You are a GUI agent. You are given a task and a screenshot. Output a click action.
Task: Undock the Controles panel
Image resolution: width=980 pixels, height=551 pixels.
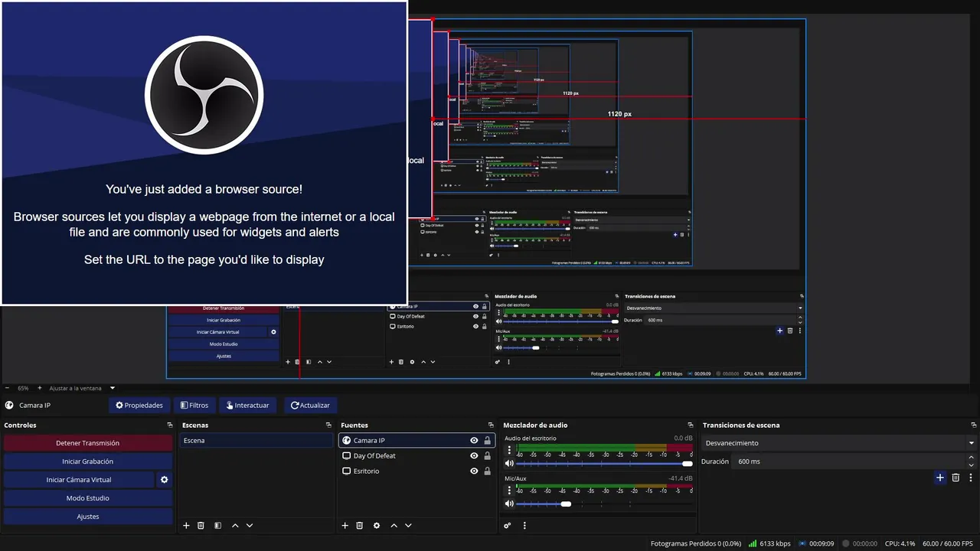coord(169,425)
